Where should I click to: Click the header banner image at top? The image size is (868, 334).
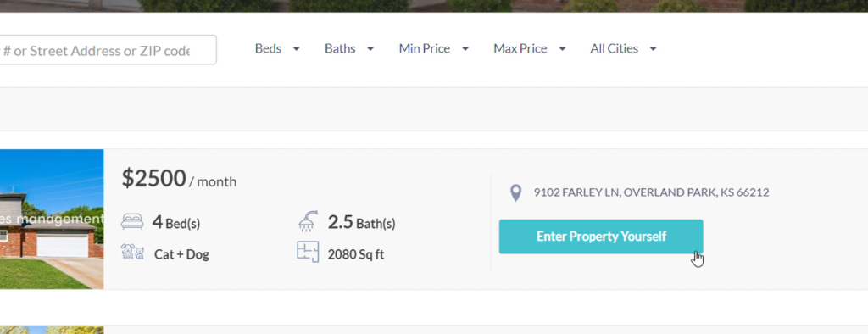click(x=434, y=6)
